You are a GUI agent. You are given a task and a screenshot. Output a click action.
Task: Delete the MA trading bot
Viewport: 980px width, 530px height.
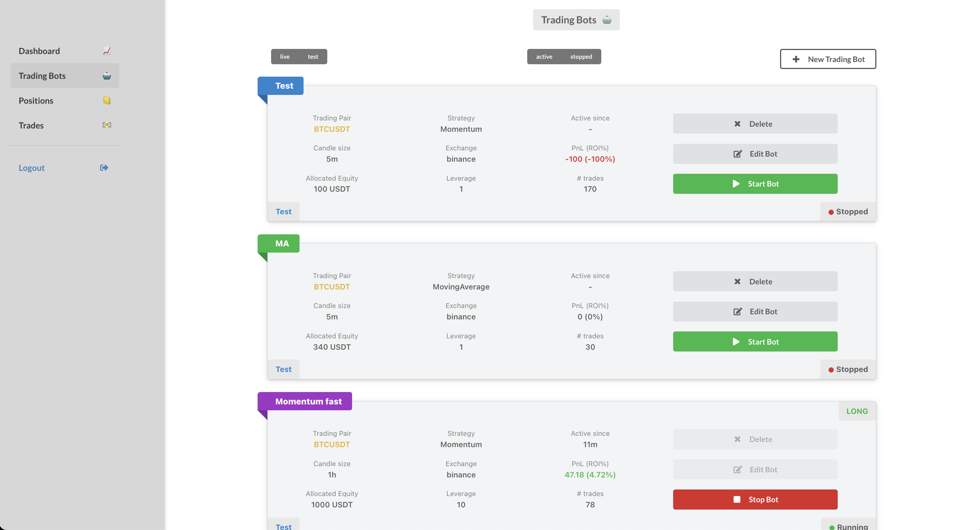pyautogui.click(x=755, y=281)
